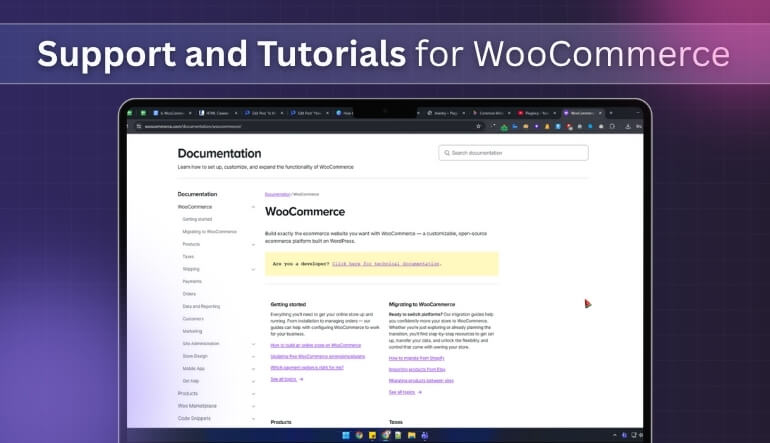This screenshot has height=443, width=770.
Task: Switch to the first 'Edit Post' browser tab
Action: tap(264, 113)
